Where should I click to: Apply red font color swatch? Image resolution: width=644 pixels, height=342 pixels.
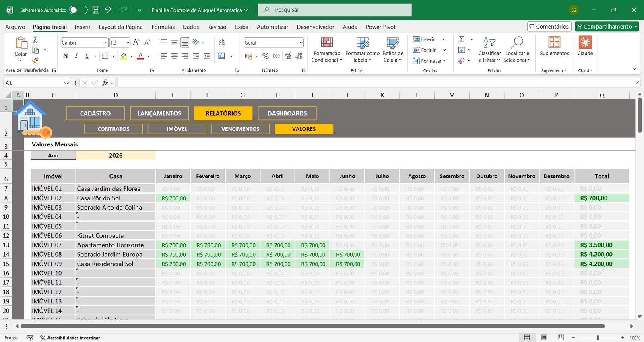tap(140, 56)
